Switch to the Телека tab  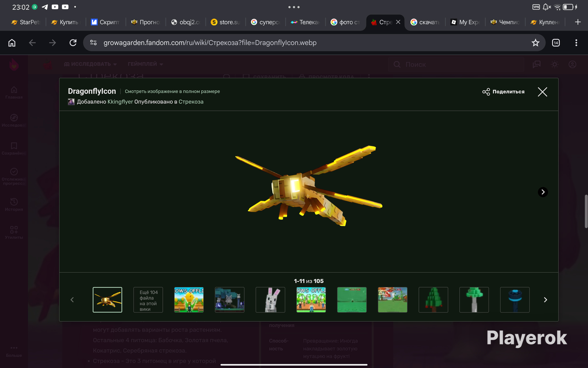pos(305,22)
